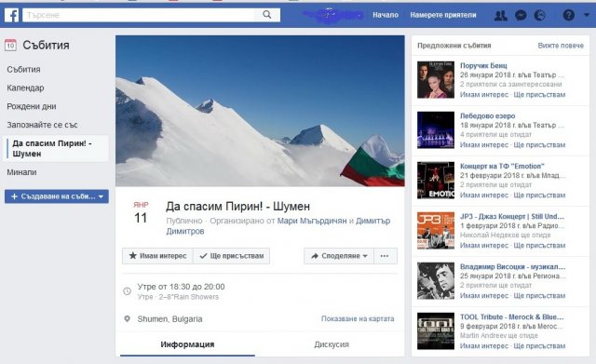596x364 pixels.
Task: Open the Messenger icon
Action: [521, 15]
